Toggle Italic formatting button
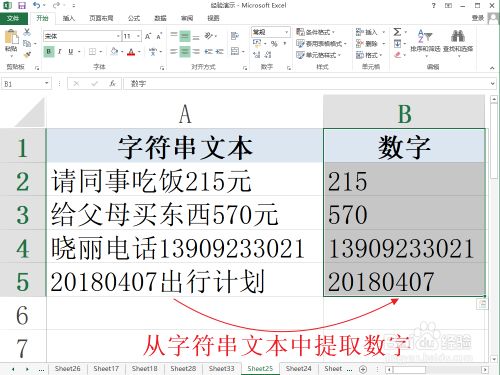Screen dimensions: 500x375 (60, 52)
